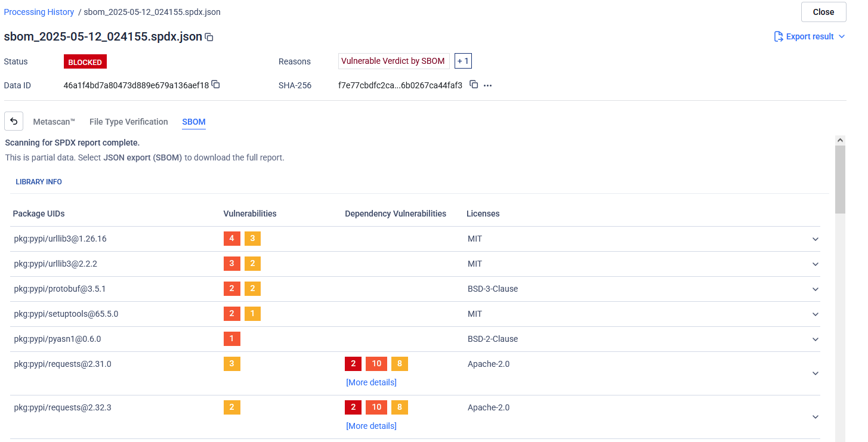The height and width of the screenshot is (442, 868).
Task: Expand the protobuf@3.5.1 row details
Action: pyautogui.click(x=816, y=289)
